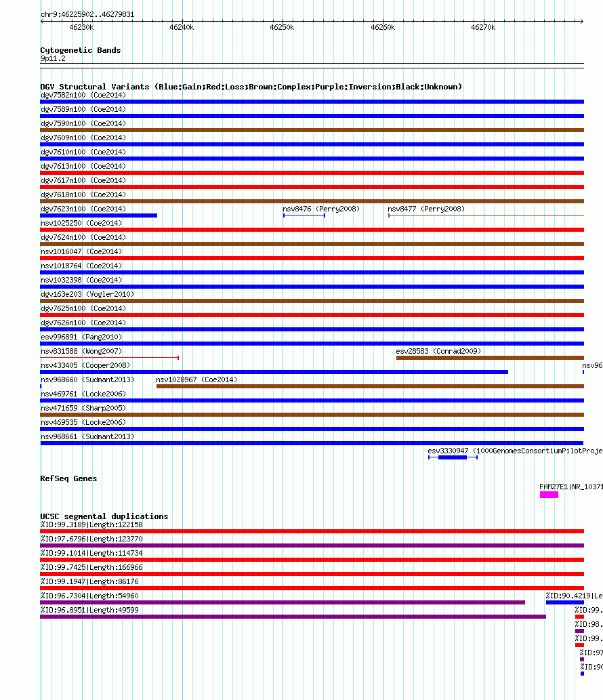Select duplication label %ID:96.7304|Length:54960
The image size is (603, 700).
89,596
